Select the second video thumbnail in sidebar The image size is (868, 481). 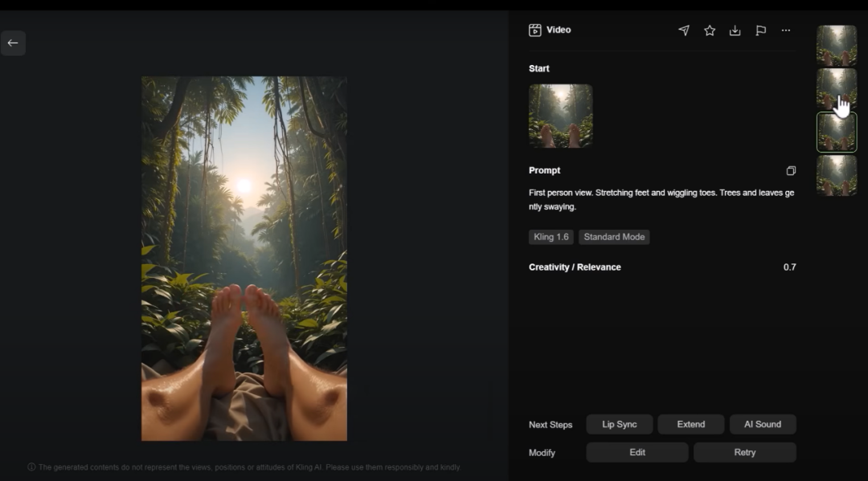[x=837, y=88]
